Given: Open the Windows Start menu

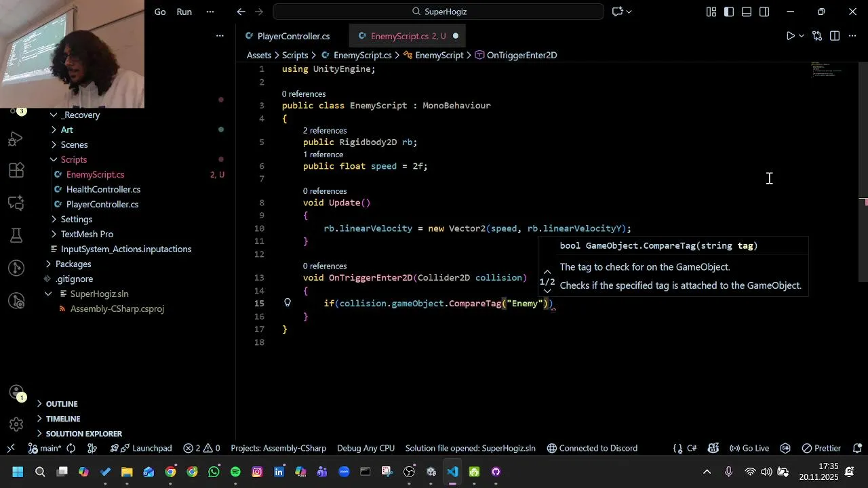Looking at the screenshot, I should point(18,472).
